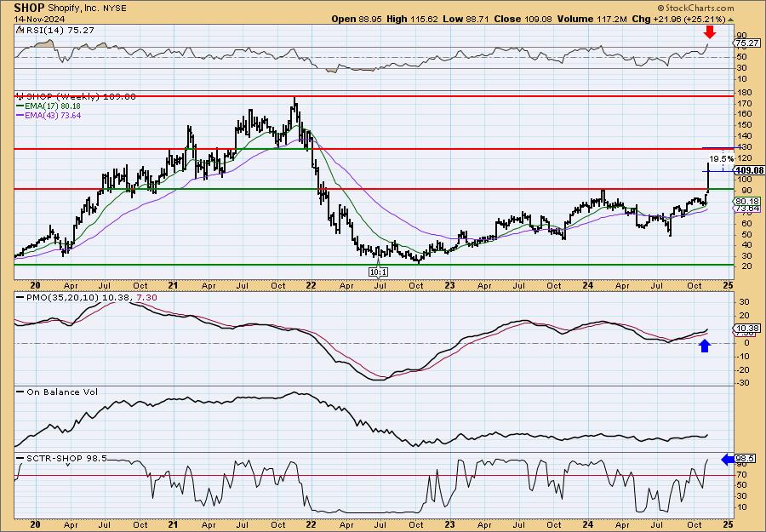Click the 150 price axis label

click(743, 125)
